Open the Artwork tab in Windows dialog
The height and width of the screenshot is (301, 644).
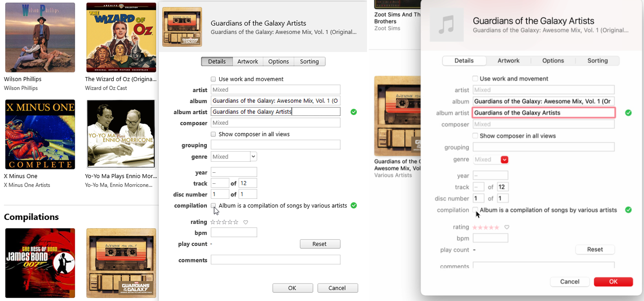point(248,61)
